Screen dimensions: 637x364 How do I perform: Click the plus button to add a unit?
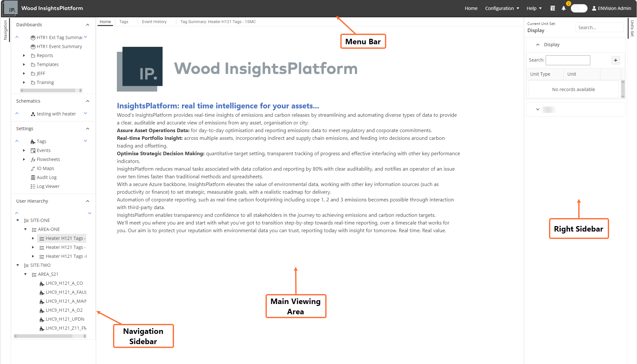(615, 60)
